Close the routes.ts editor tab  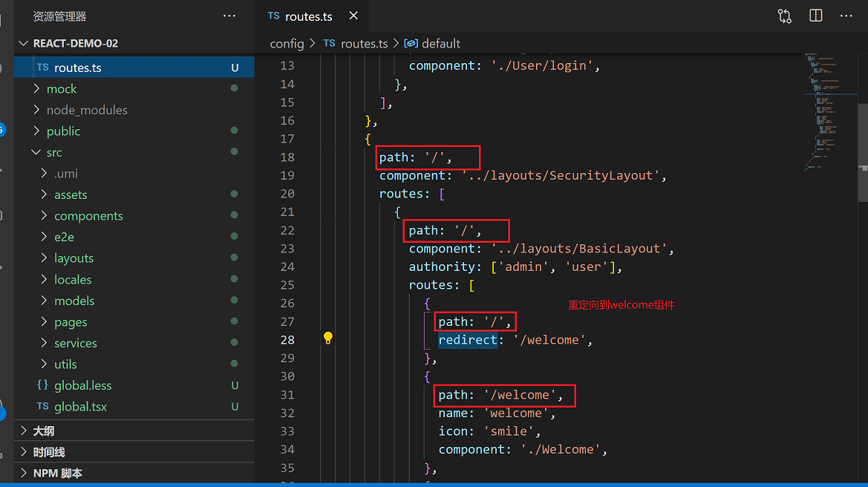353,16
